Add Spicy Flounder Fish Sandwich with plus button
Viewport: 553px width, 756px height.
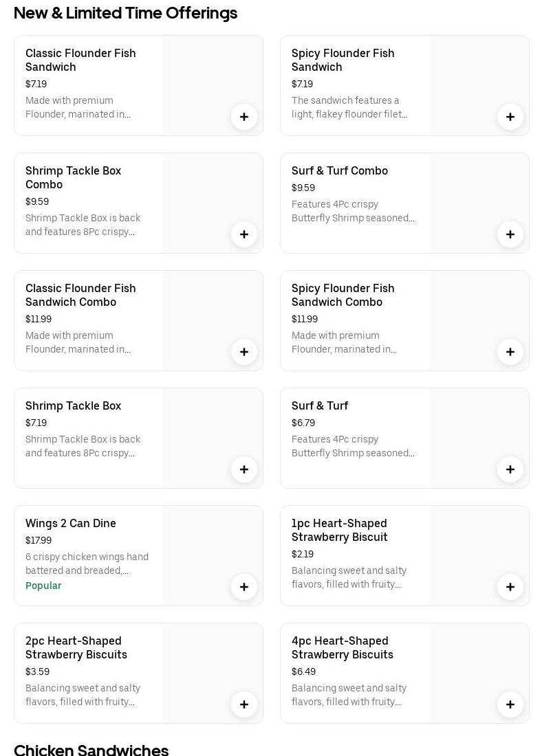510,117
